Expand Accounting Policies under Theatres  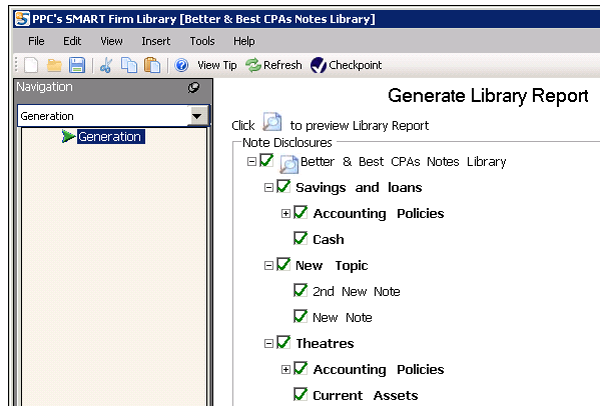(x=286, y=370)
